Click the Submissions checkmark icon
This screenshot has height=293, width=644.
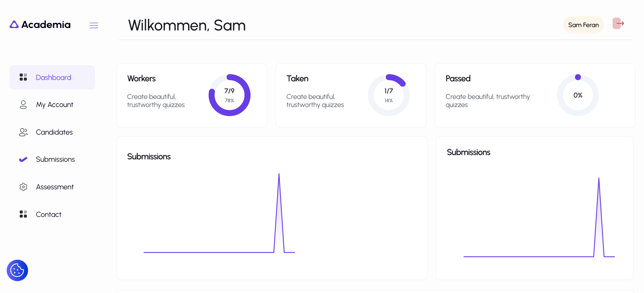(x=23, y=159)
